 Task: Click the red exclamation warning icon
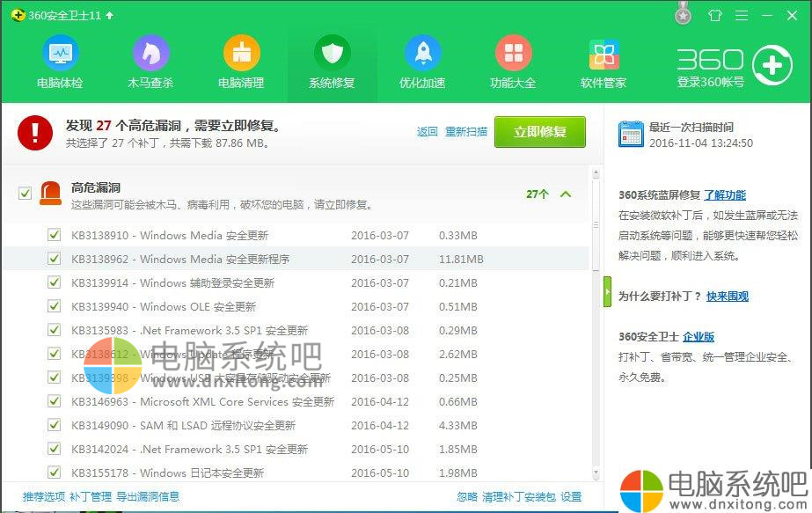point(35,133)
